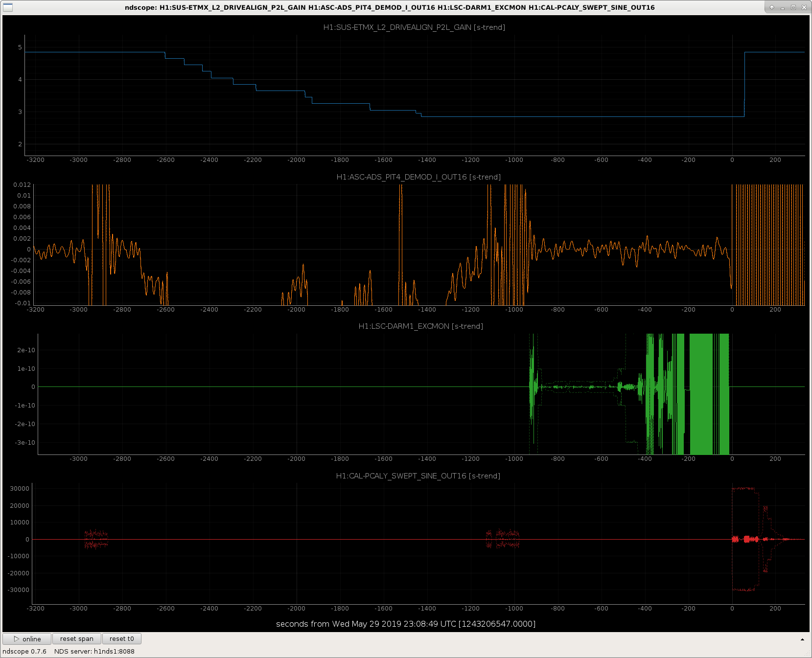Click the small up arrow at bottom right

[x=802, y=639]
